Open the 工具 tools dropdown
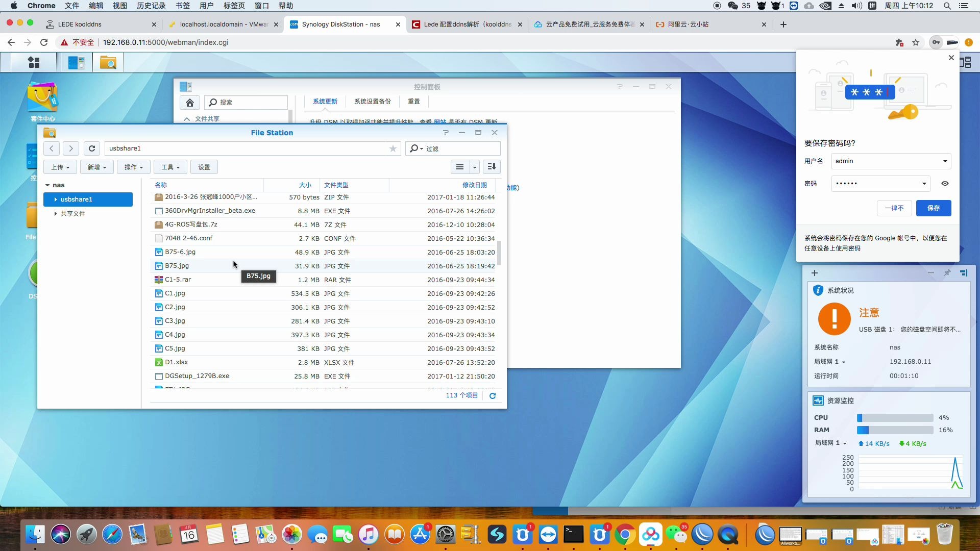 (x=170, y=167)
